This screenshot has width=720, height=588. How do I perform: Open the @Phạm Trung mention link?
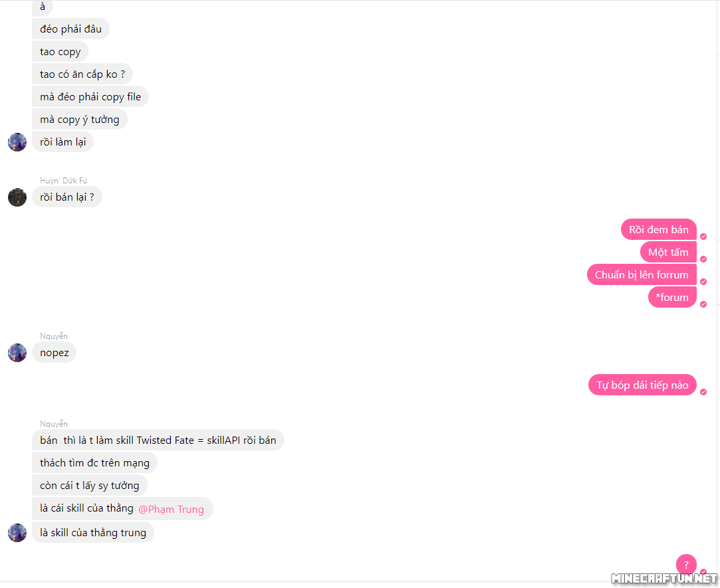coord(171,510)
